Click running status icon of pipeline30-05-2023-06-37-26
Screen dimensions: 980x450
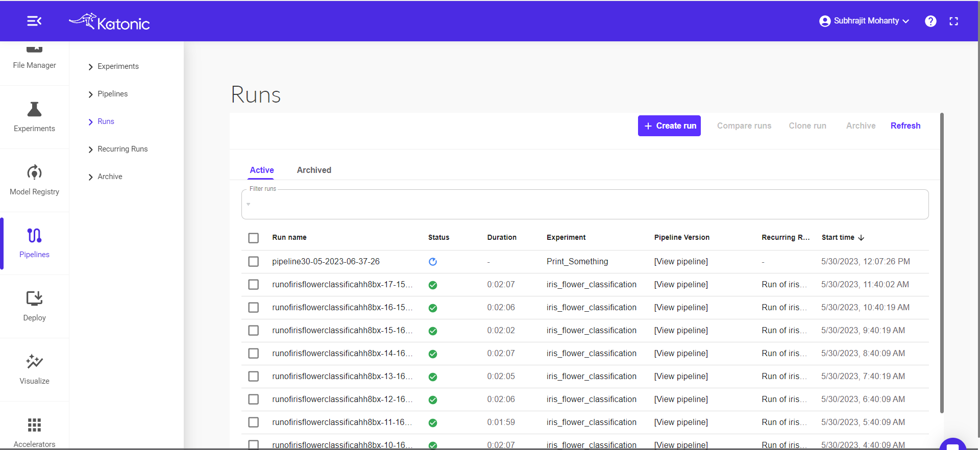pyautogui.click(x=433, y=262)
